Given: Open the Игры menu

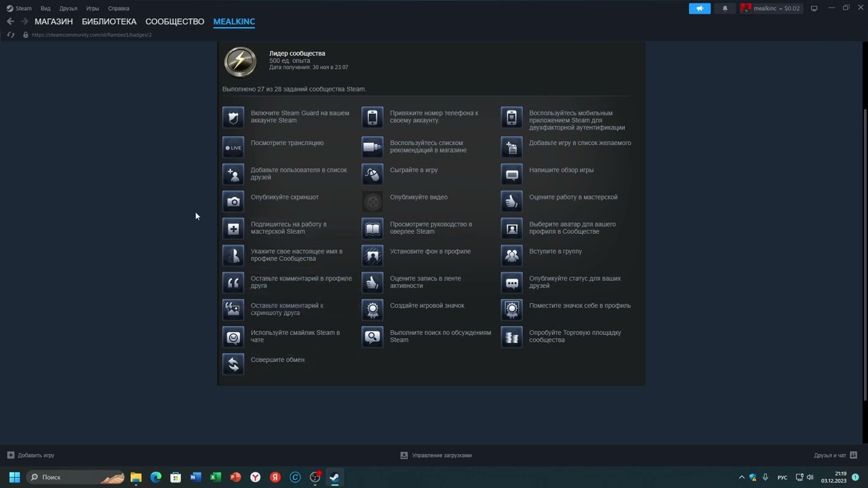Looking at the screenshot, I should (x=93, y=8).
